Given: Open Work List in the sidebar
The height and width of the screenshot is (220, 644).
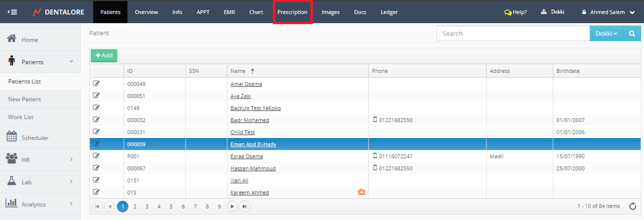Looking at the screenshot, I should (21, 117).
